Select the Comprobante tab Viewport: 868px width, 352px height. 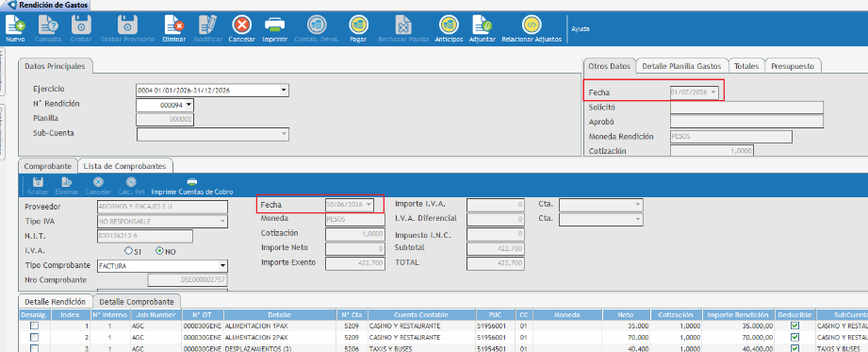[x=48, y=166]
